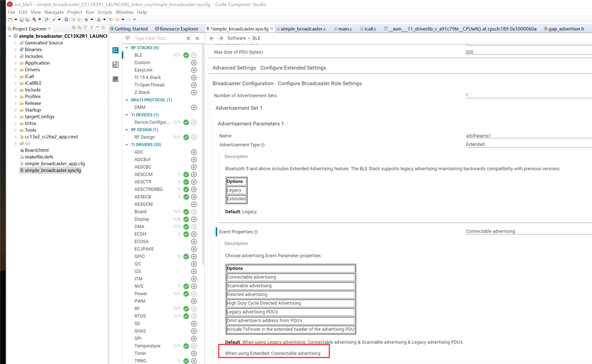Select Board.html in Project Explorer
The width and height of the screenshot is (592, 364).
coord(37,150)
